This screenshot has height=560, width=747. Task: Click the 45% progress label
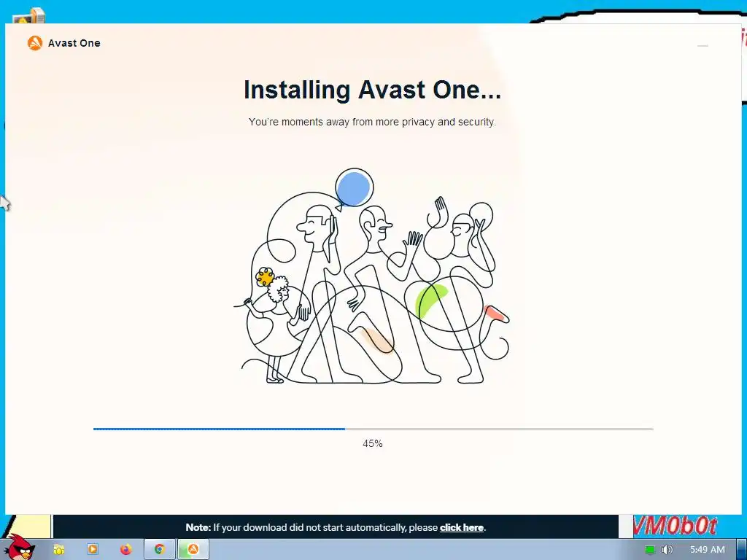[x=373, y=443]
